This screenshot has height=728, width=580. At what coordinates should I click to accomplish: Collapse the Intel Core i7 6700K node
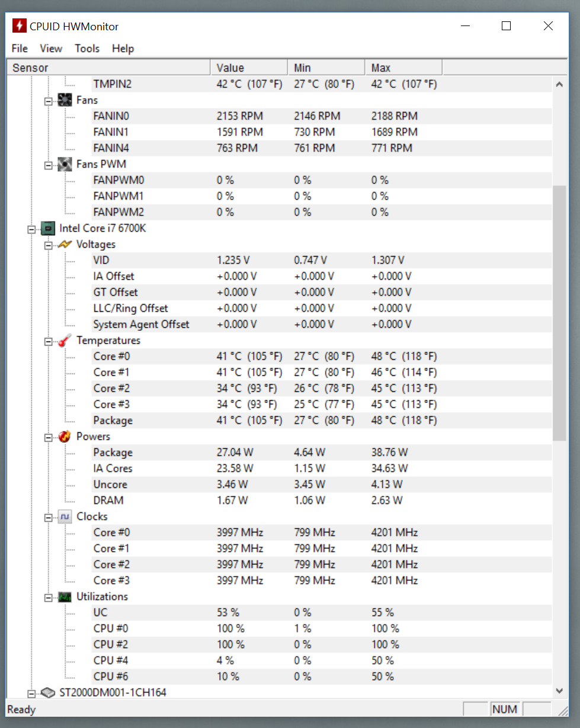31,228
